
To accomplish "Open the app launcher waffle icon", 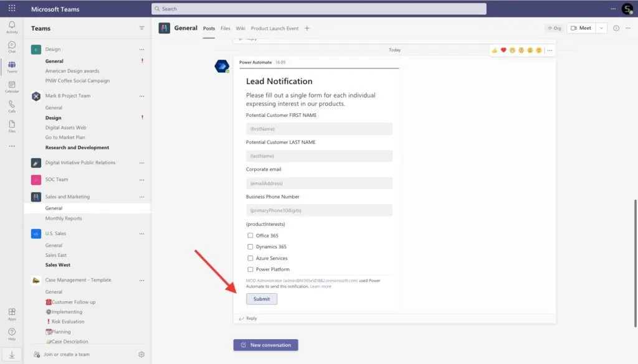I will 12,8.
